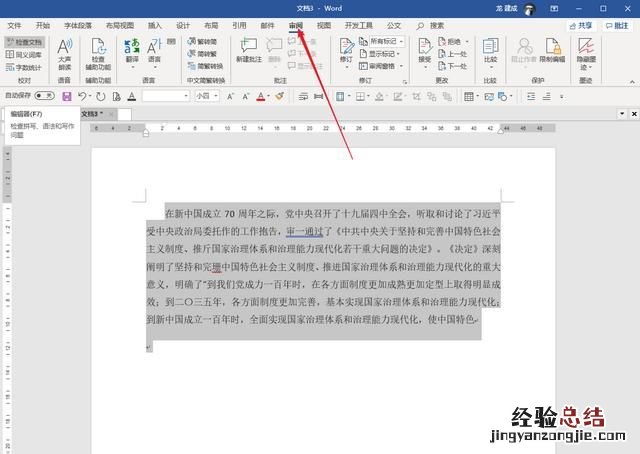
Task: Click the Search (搜索) box in ribbon
Action: [x=430, y=25]
